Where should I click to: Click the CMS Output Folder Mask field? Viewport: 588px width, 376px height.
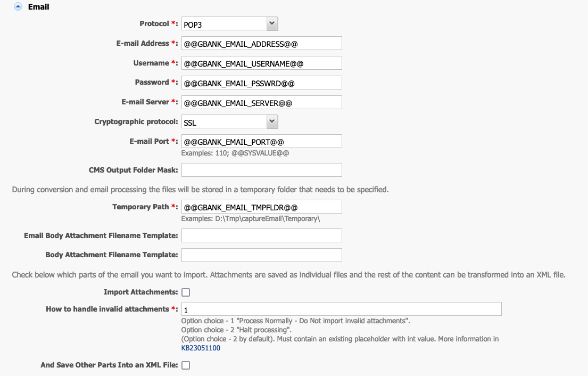(262, 170)
